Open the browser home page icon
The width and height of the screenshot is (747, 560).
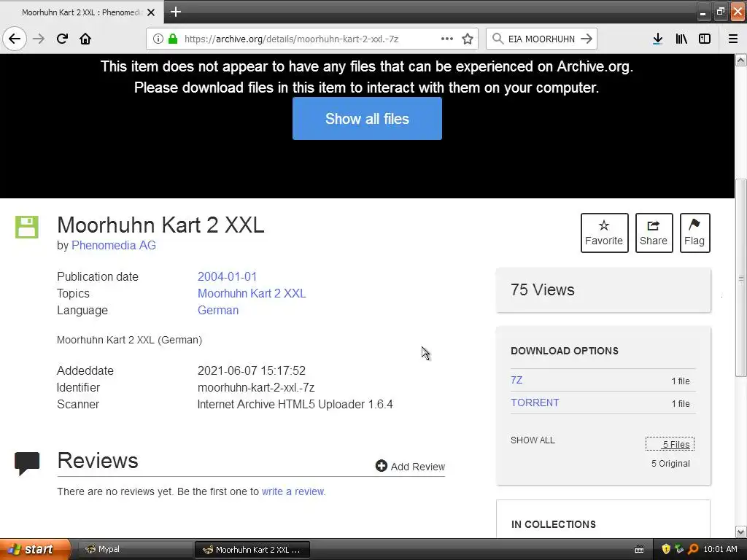[85, 39]
